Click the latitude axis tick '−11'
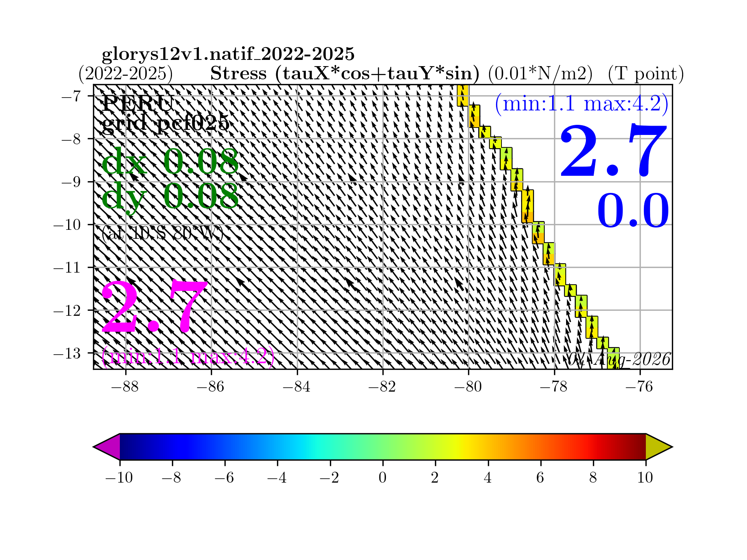 coord(67,267)
